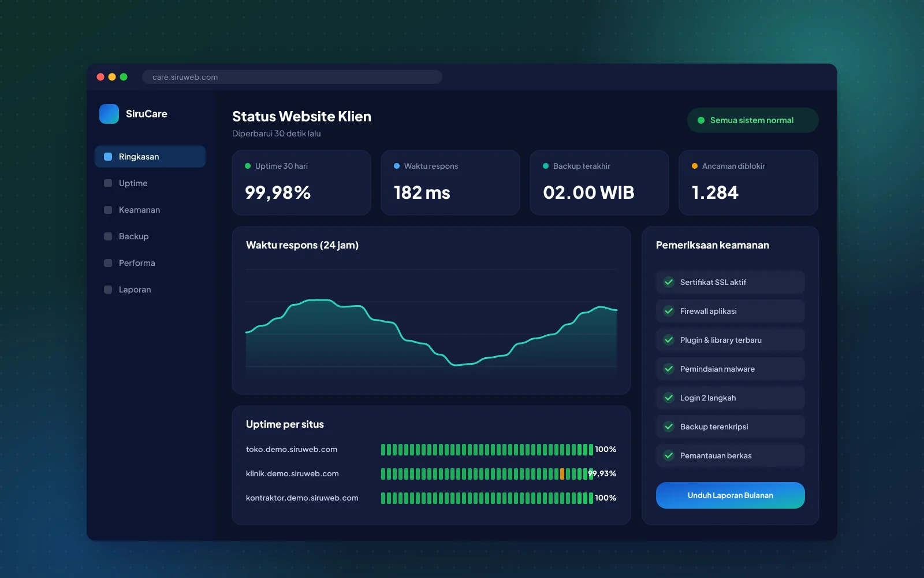
Task: Open the Performa sidebar item
Action: pyautogui.click(x=150, y=263)
